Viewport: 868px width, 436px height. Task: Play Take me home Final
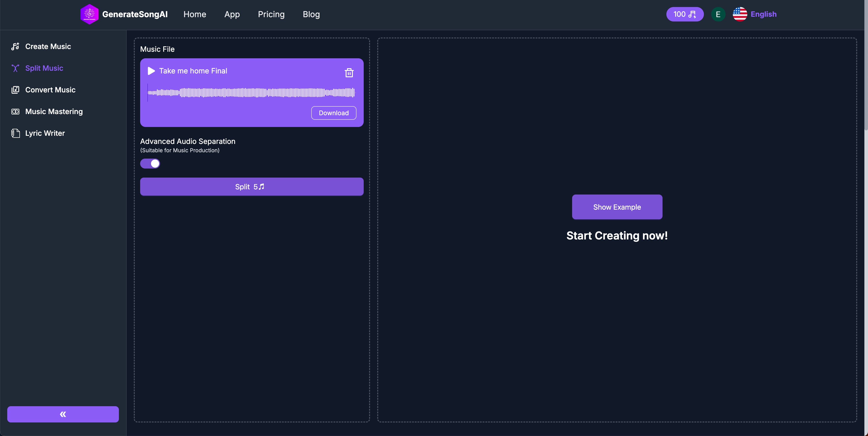click(x=151, y=71)
